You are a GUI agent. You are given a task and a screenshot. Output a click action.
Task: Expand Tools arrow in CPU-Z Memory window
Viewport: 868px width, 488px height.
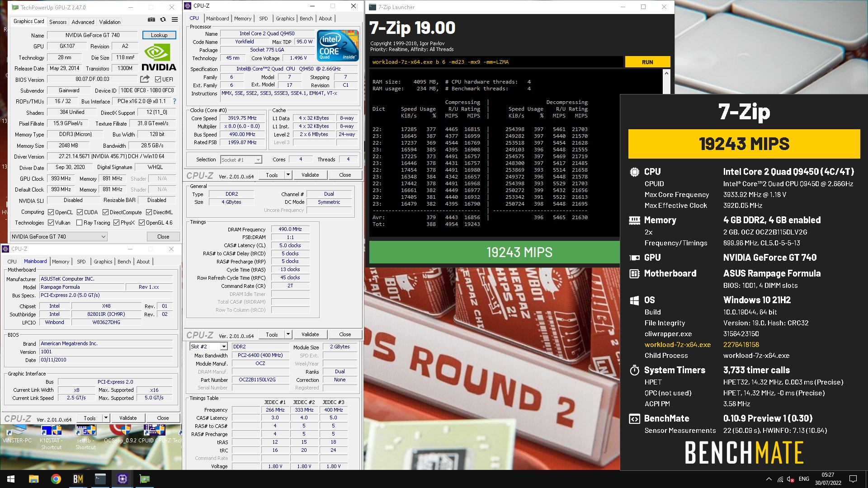click(x=288, y=334)
